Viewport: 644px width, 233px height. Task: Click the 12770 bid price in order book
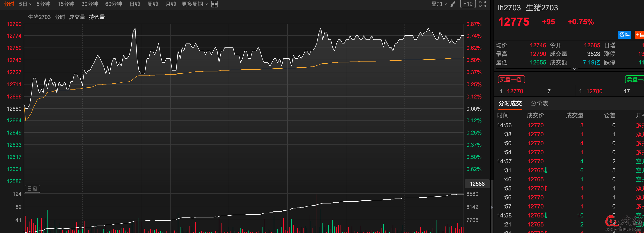(515, 91)
